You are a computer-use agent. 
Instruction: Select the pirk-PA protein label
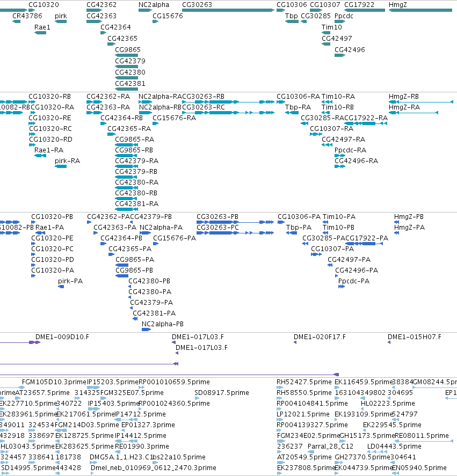(x=70, y=281)
